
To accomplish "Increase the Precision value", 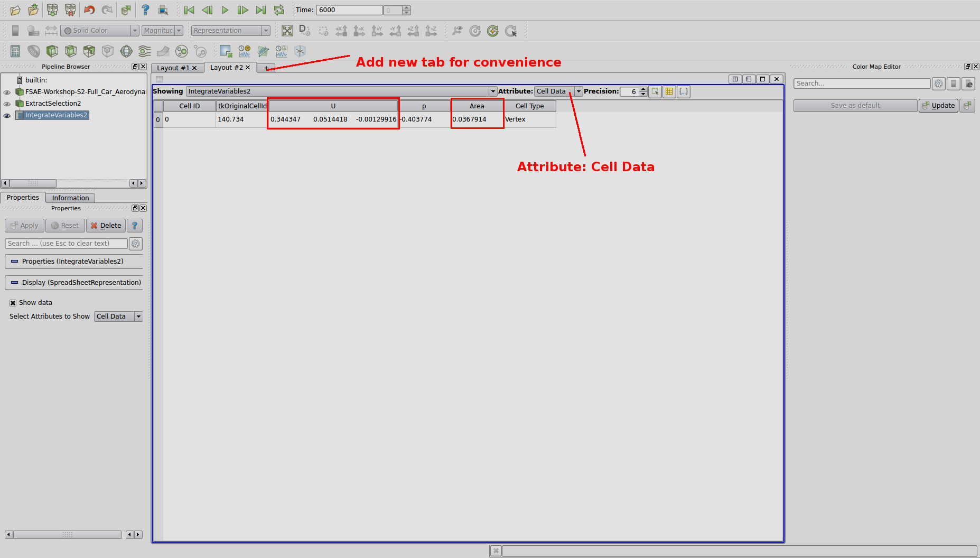I will click(x=643, y=89).
